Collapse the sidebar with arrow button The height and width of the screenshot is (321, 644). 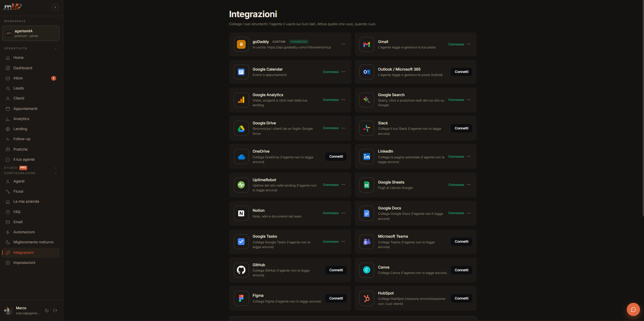56,7
